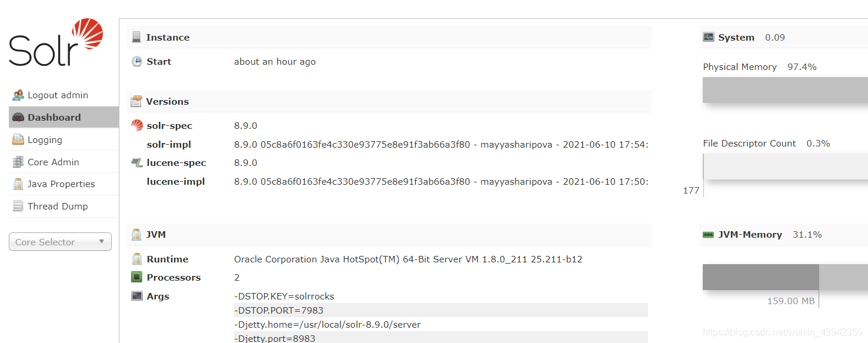868x343 pixels.
Task: Click the Core Admin icon
Action: 18,162
